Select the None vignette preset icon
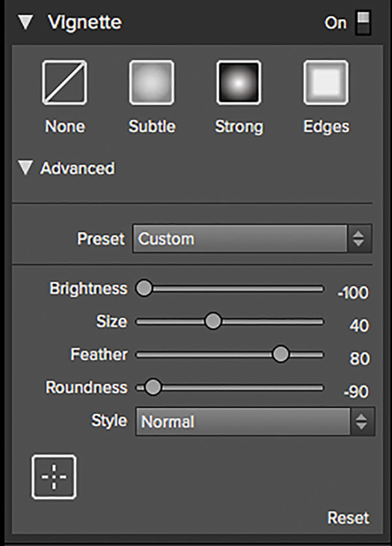This screenshot has height=546, width=392. tap(65, 82)
